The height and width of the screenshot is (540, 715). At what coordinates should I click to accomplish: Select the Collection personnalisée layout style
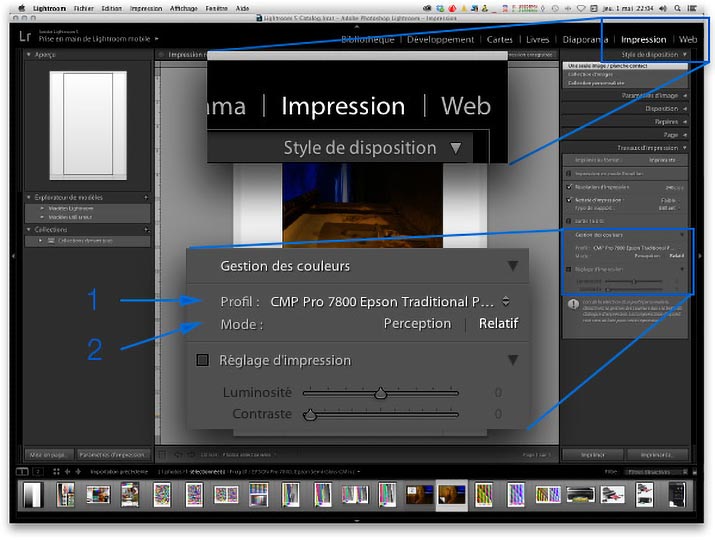tap(625, 83)
